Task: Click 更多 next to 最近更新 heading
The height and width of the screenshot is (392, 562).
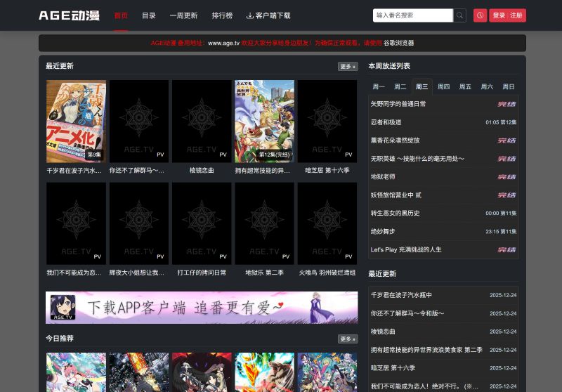Action: 348,66
